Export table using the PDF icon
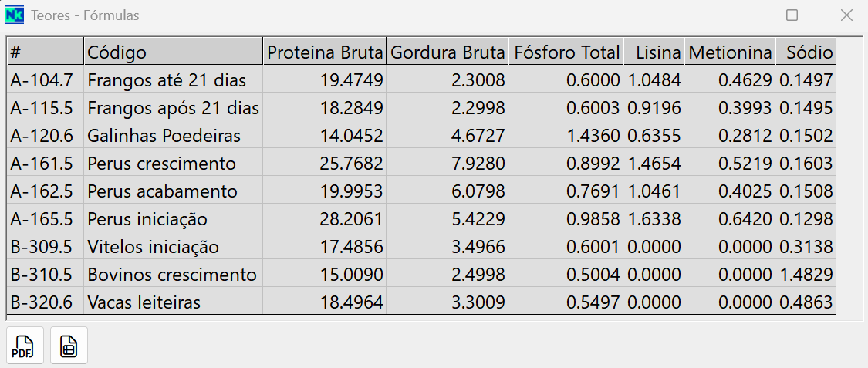868x368 pixels. click(x=25, y=346)
